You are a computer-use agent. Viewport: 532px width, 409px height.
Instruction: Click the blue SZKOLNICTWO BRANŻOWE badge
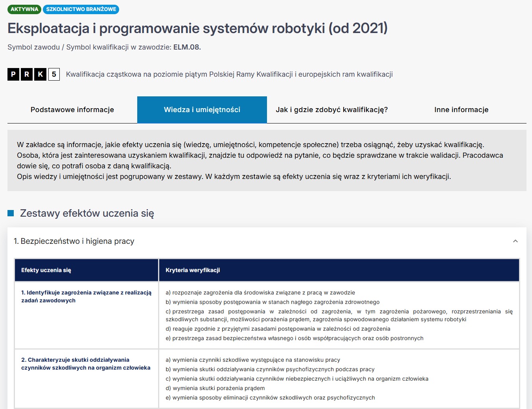81,9
